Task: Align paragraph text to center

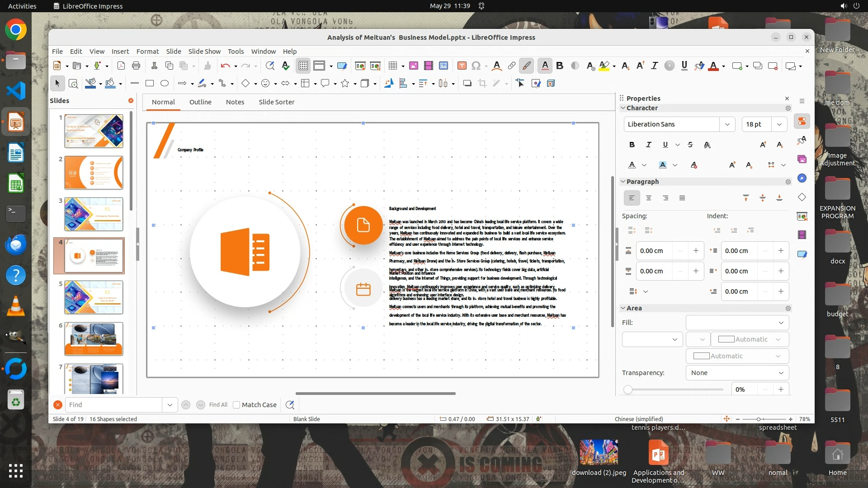Action: coord(649,198)
